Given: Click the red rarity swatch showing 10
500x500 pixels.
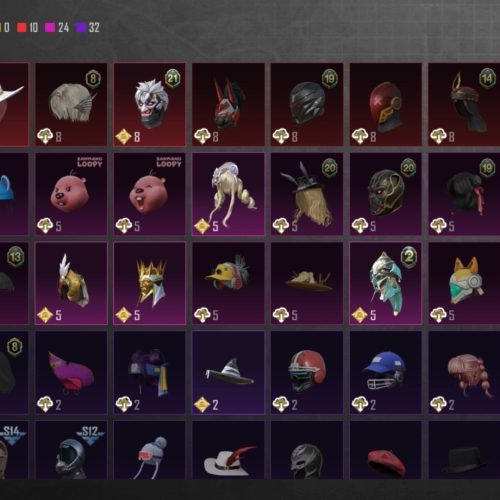Looking at the screenshot, I should (x=22, y=27).
